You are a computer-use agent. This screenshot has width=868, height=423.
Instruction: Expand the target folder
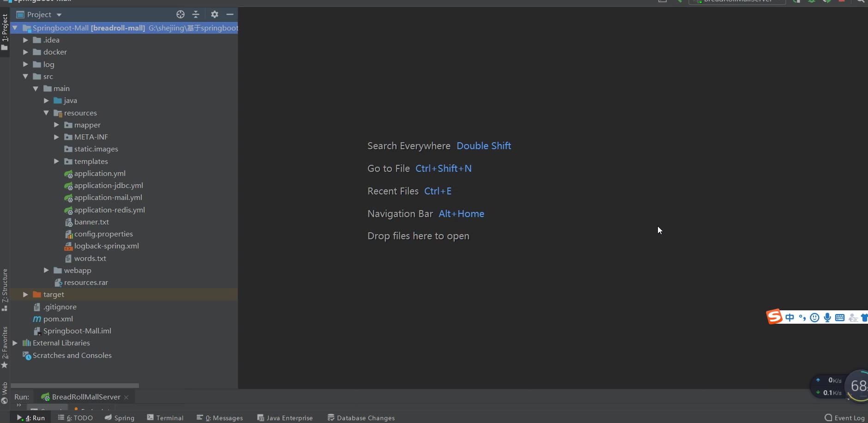26,294
